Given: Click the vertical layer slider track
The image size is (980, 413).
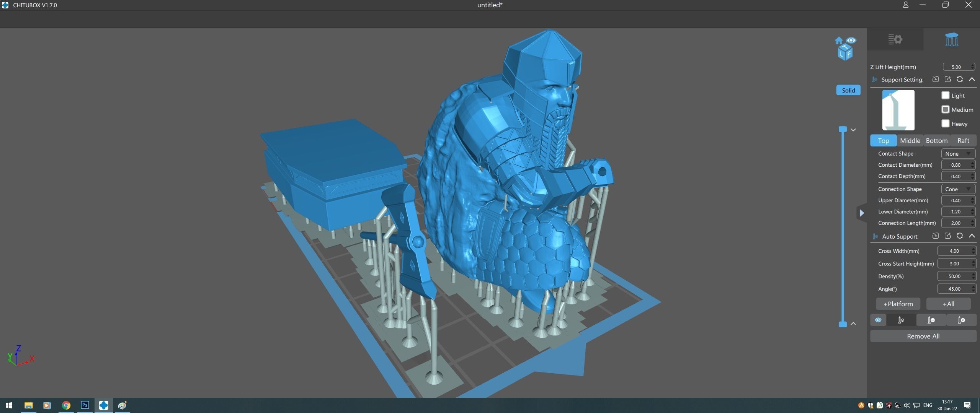Looking at the screenshot, I should [843, 227].
